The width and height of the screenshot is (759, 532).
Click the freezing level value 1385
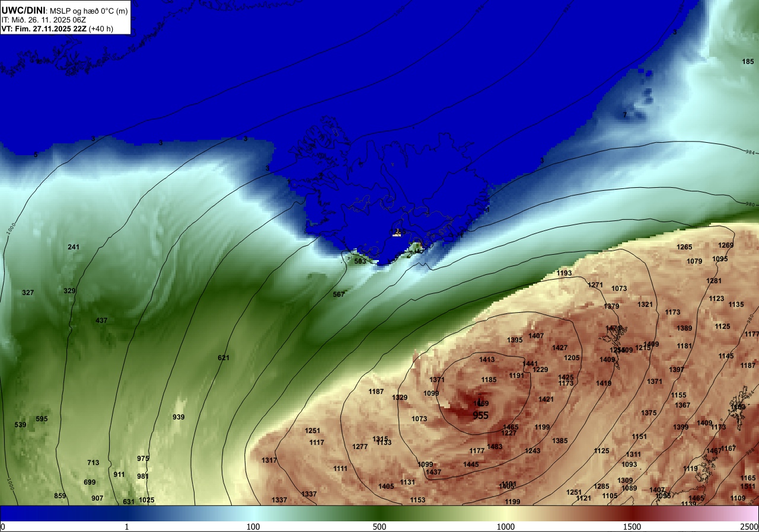tap(560, 441)
